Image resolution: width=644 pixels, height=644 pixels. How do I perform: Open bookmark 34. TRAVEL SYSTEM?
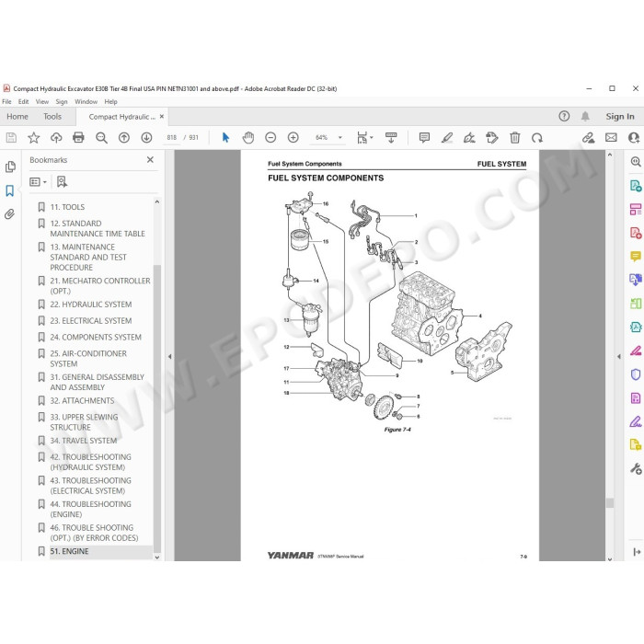[84, 441]
